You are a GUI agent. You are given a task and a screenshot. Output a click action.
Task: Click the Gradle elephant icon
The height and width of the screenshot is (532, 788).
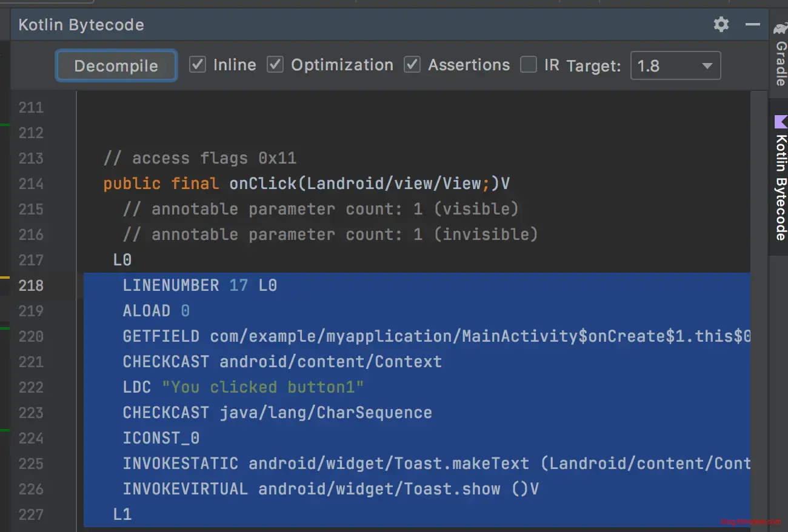click(x=780, y=28)
